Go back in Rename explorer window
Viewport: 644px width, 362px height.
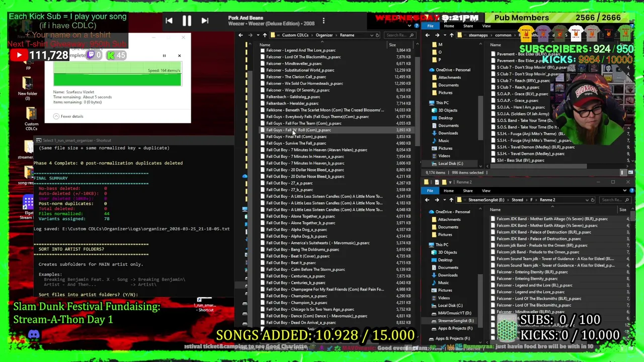240,35
